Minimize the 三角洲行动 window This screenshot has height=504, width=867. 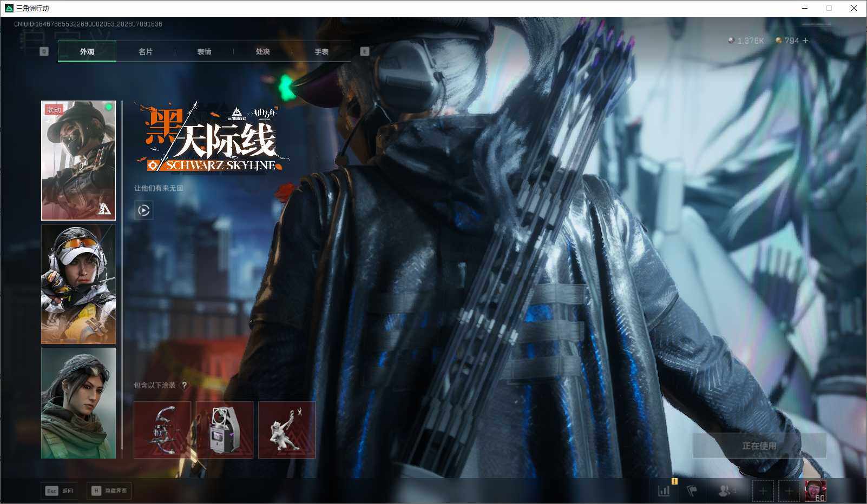804,8
